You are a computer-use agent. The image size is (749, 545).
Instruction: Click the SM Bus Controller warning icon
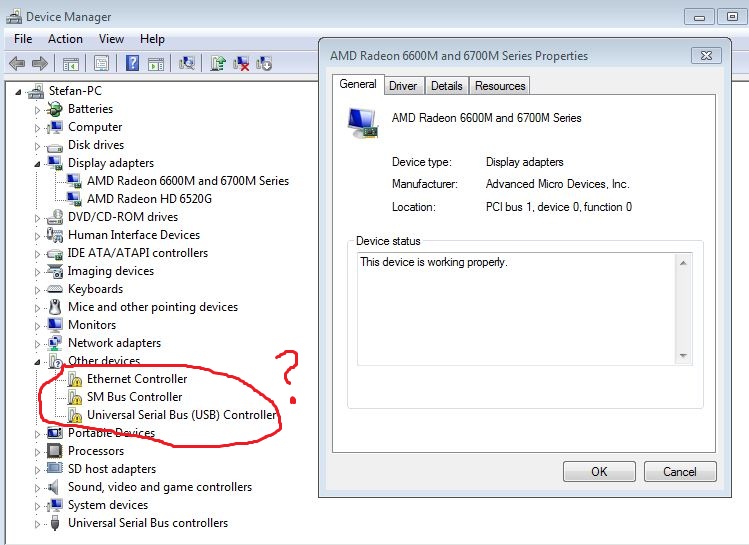[x=75, y=397]
